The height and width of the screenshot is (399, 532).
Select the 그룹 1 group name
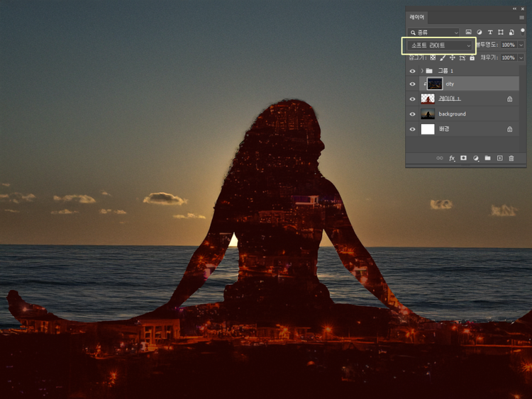coord(445,71)
